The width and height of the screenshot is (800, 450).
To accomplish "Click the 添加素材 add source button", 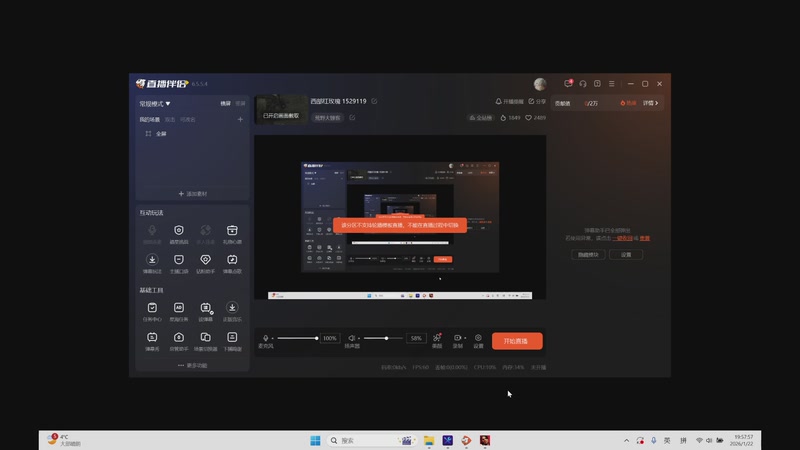I will click(192, 194).
